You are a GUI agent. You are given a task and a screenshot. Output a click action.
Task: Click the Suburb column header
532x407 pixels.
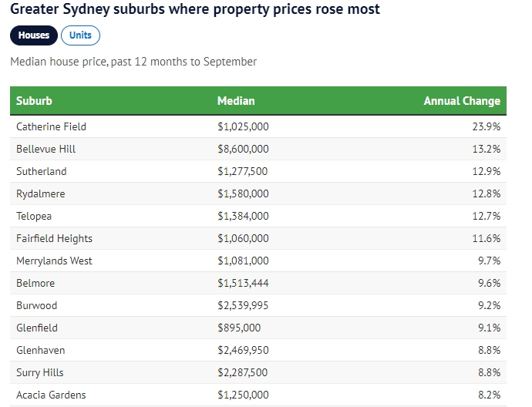[x=34, y=101]
